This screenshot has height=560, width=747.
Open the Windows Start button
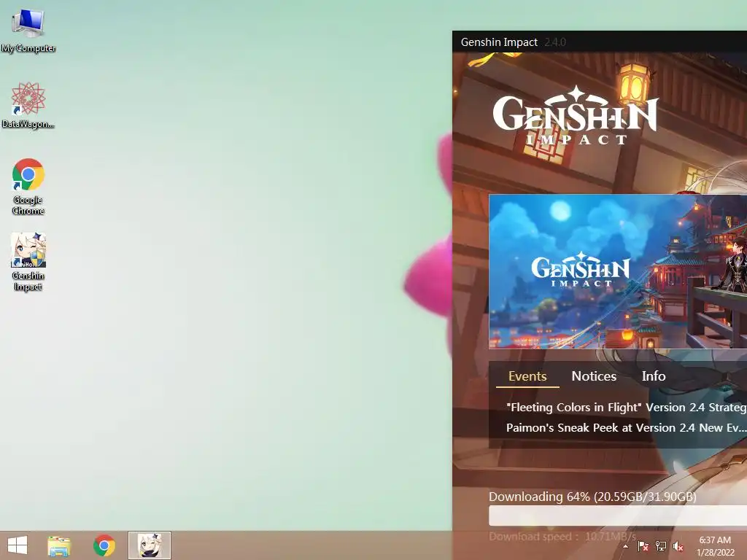coord(18,545)
